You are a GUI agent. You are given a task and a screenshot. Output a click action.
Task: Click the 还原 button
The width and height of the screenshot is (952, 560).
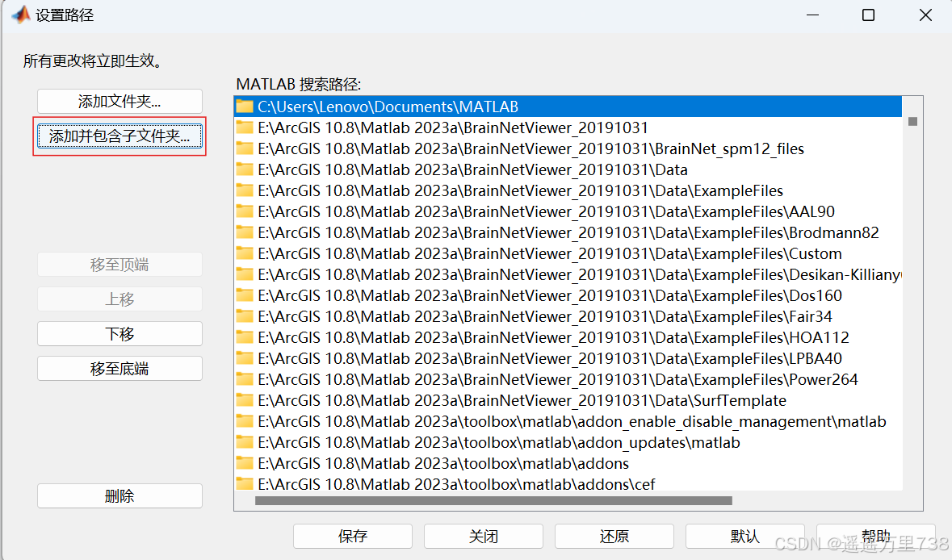click(614, 537)
